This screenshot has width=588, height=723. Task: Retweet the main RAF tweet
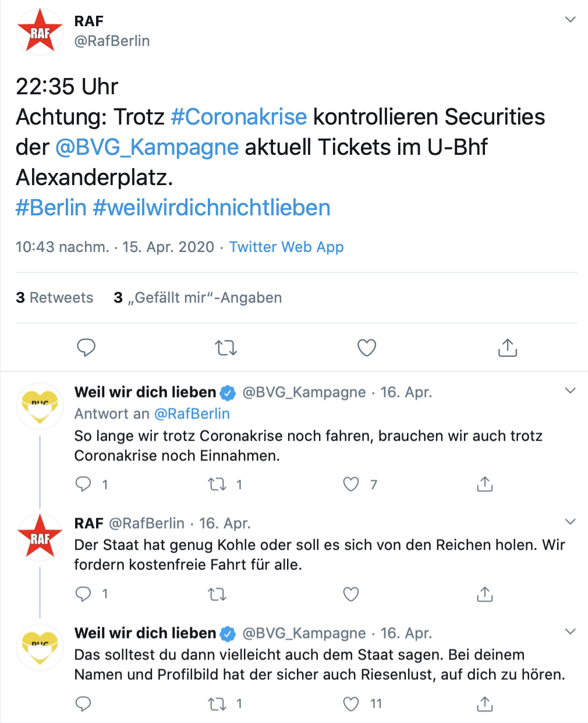(226, 348)
